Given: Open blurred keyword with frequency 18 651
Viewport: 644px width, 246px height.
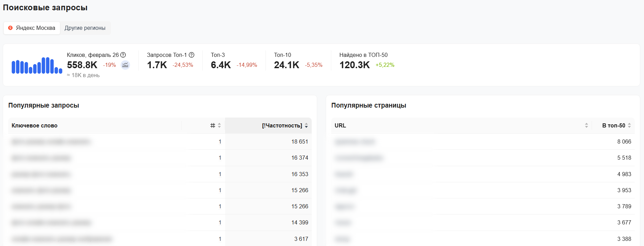Looking at the screenshot, I should tap(51, 142).
